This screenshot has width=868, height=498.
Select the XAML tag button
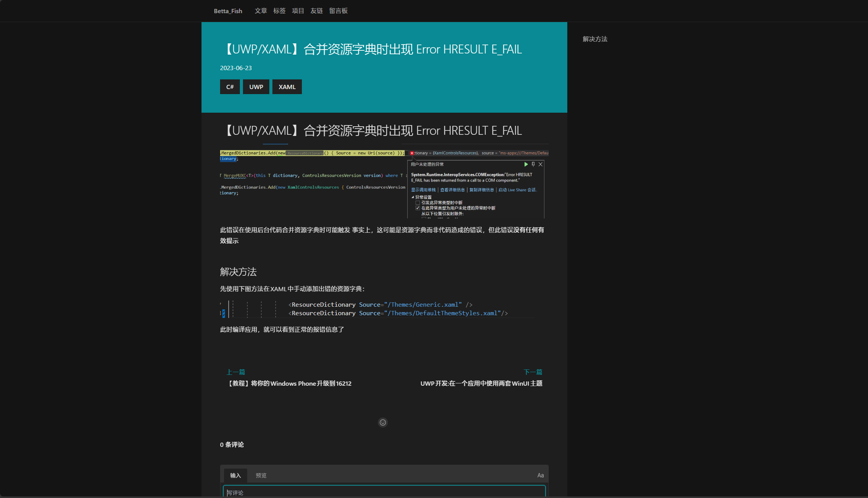(x=287, y=87)
